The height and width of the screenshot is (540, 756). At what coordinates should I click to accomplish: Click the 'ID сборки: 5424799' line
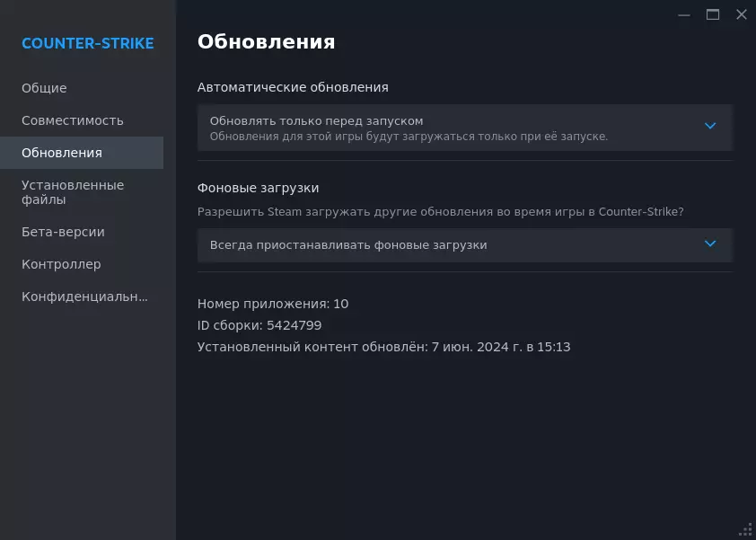pos(259,325)
